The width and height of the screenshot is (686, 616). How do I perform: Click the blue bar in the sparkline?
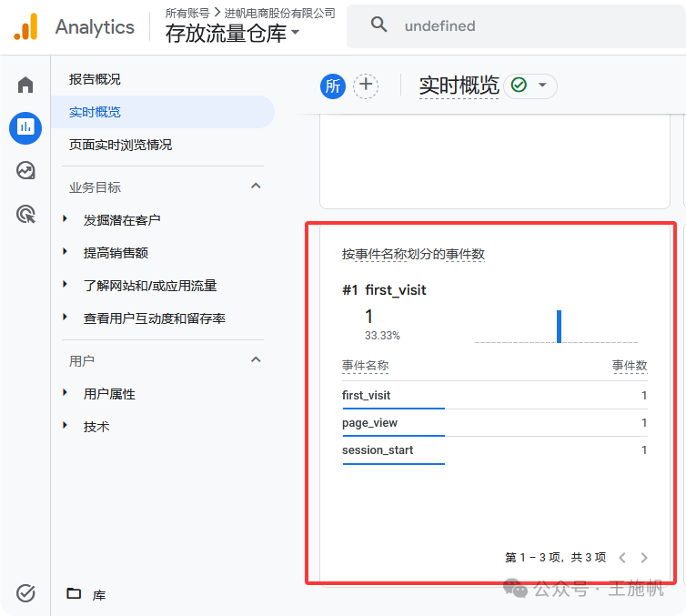[559, 327]
